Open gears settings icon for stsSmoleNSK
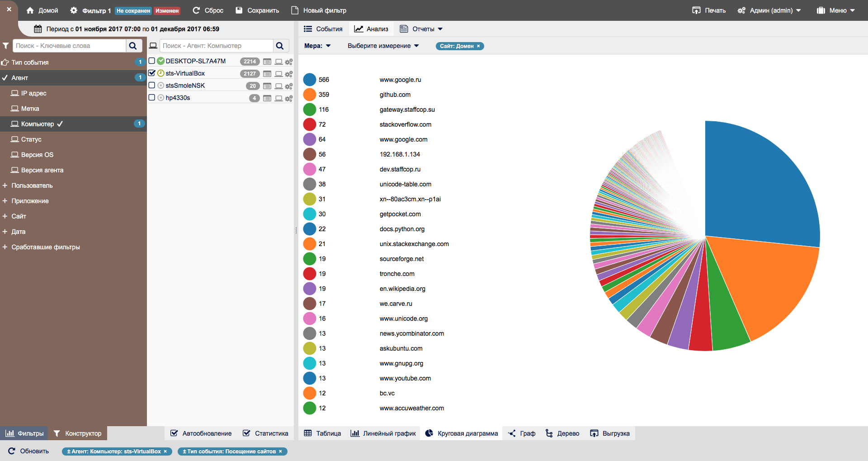 289,86
